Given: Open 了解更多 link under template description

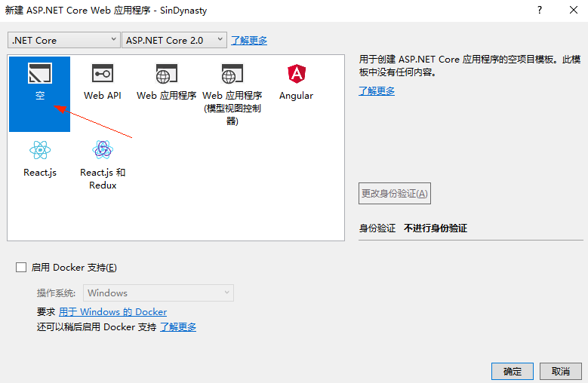Looking at the screenshot, I should coord(377,91).
